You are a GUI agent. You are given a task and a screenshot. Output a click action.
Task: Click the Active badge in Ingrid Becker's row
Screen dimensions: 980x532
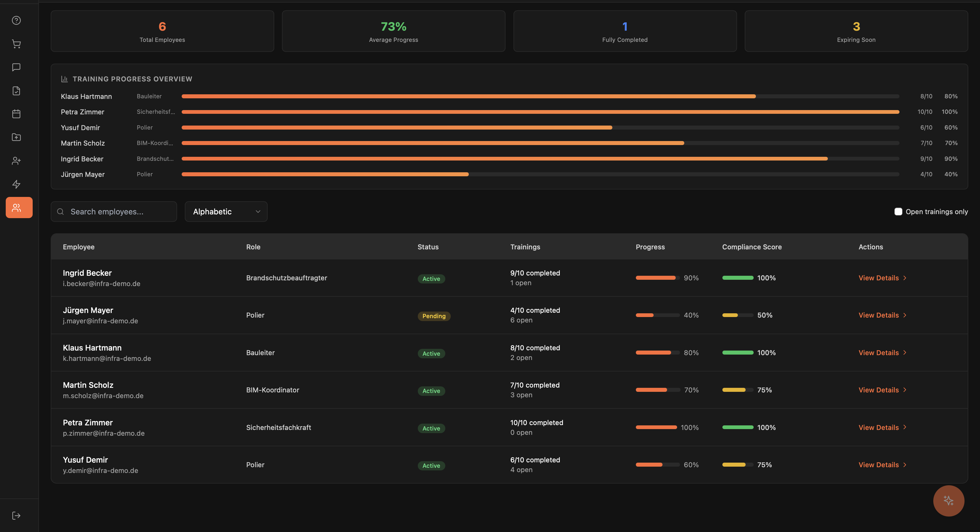pyautogui.click(x=431, y=279)
